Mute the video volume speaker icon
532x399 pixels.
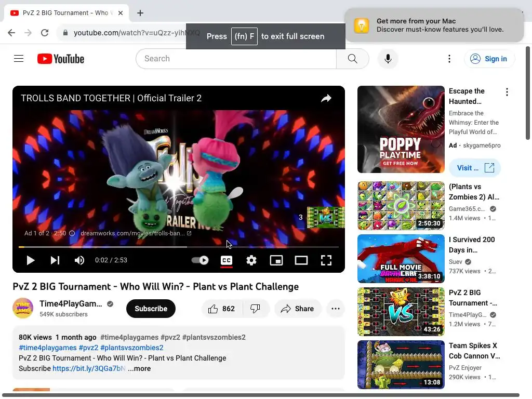[79, 260]
